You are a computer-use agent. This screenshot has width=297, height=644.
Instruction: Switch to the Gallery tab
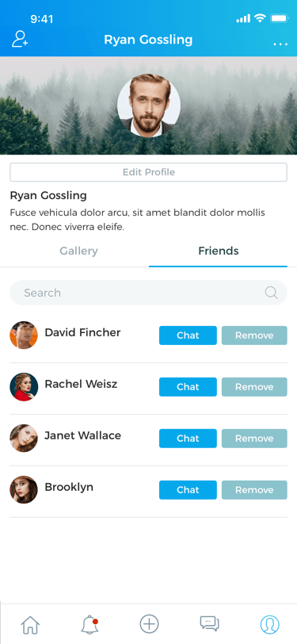click(x=78, y=251)
